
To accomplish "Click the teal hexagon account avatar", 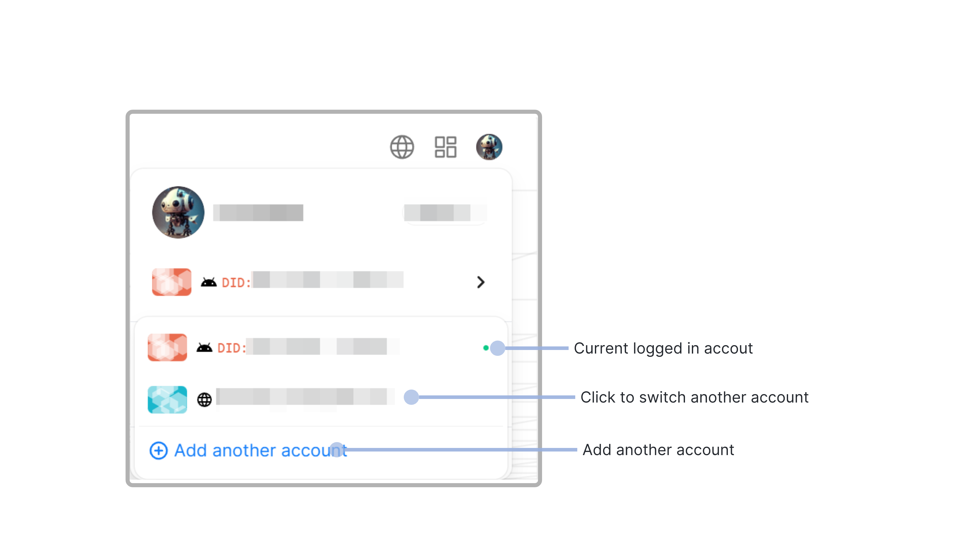I will point(167,399).
